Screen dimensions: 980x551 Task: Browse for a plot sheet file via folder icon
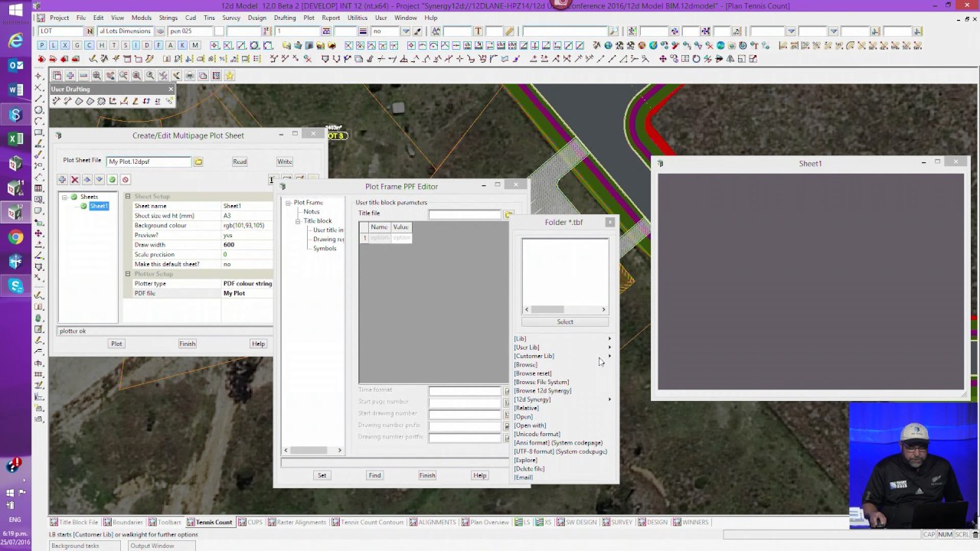click(x=198, y=161)
